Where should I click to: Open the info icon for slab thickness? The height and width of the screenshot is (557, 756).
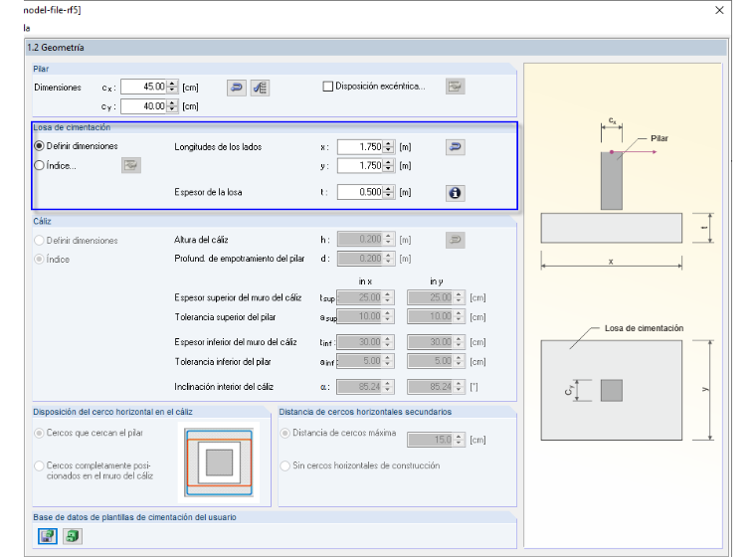[x=455, y=193]
